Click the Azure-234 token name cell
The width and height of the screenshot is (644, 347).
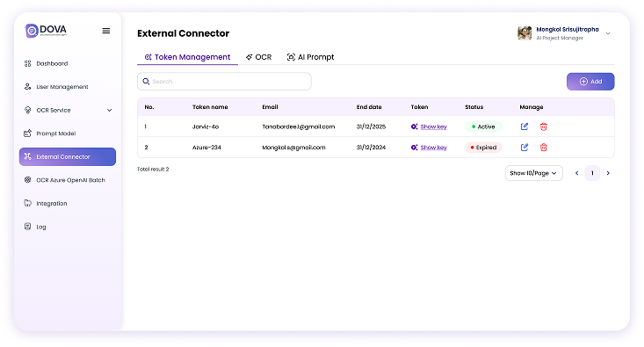206,147
